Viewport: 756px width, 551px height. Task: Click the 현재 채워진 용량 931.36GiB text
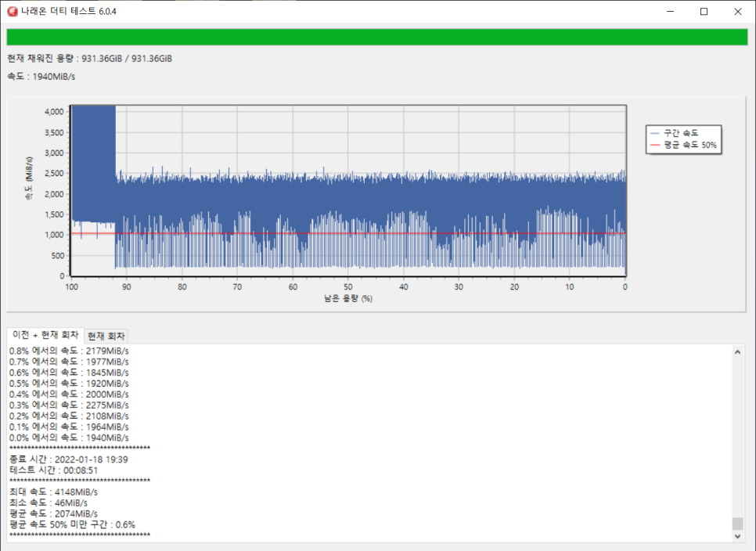click(x=90, y=59)
